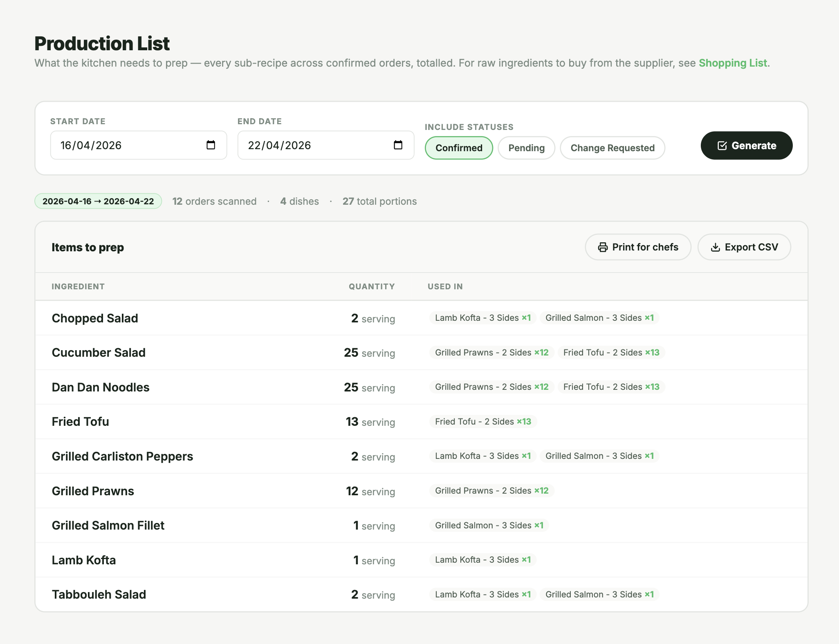Click Fried Tofu tag in Dan Dan Noodles row
The image size is (839, 644).
tap(611, 387)
